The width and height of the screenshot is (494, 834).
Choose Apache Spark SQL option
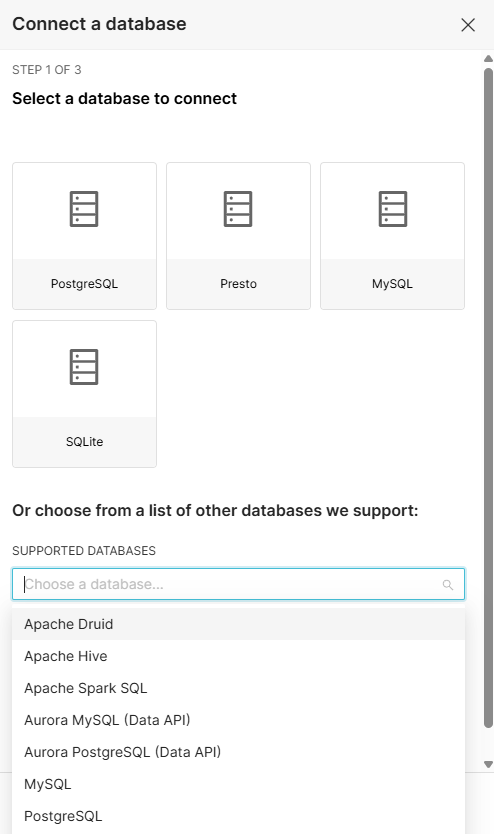coord(238,688)
